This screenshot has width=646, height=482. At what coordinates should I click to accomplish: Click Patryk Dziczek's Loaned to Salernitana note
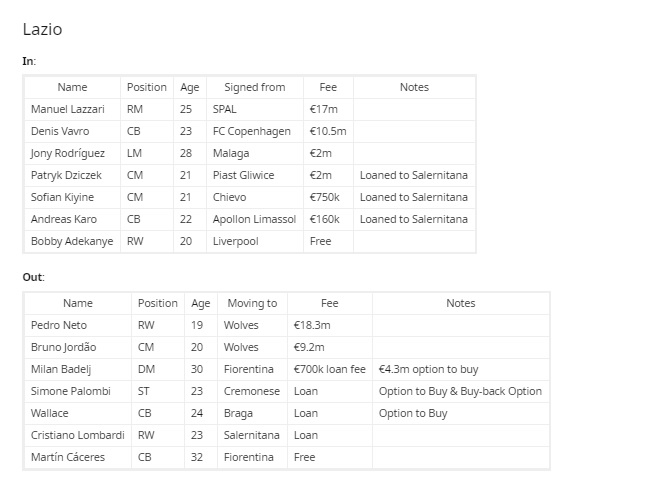pos(414,175)
